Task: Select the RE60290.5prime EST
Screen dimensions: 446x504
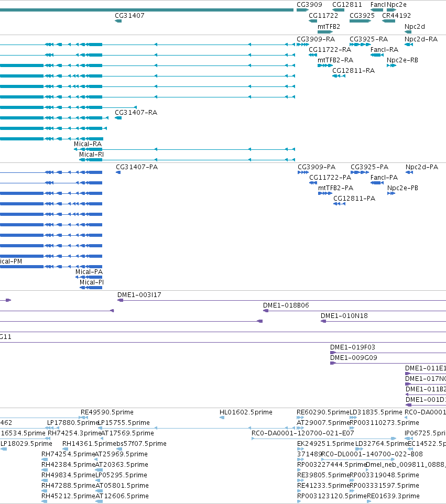Action: [300, 418]
